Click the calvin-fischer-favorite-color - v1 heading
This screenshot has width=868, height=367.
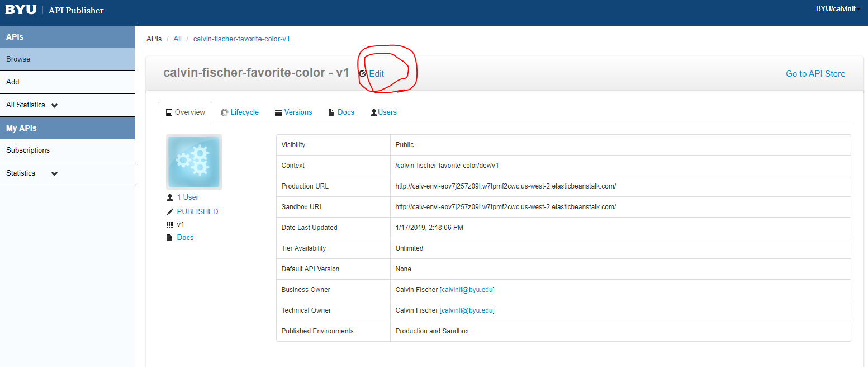coord(256,73)
